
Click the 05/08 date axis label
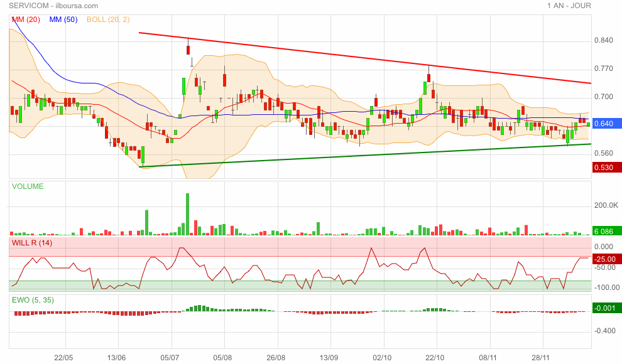[x=222, y=358]
